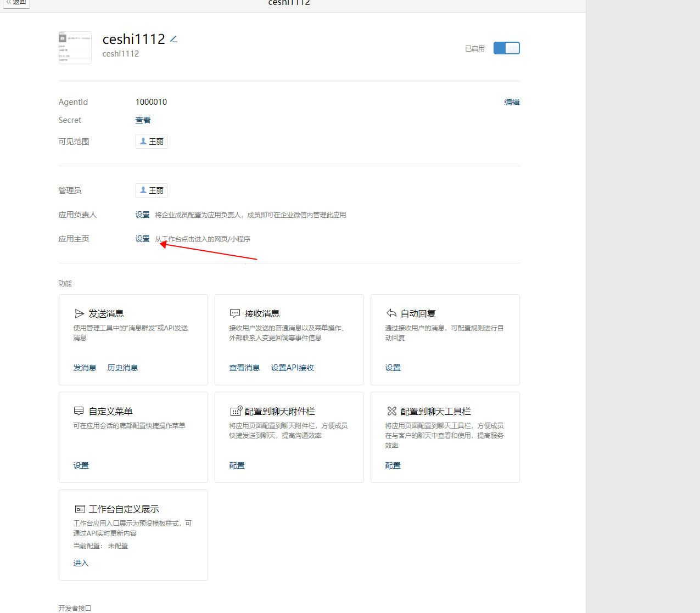Click the 自定义菜单 menu icon
The width and height of the screenshot is (700, 613).
pyautogui.click(x=79, y=411)
